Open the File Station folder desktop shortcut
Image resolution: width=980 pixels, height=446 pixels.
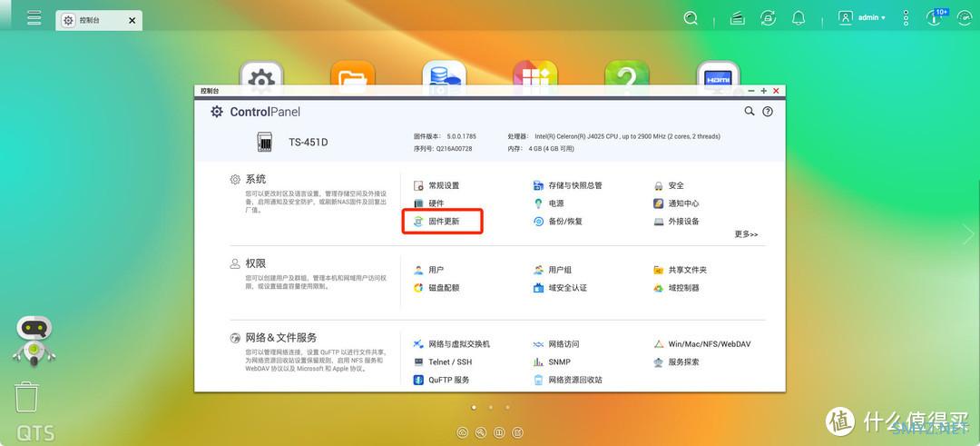[x=352, y=73]
